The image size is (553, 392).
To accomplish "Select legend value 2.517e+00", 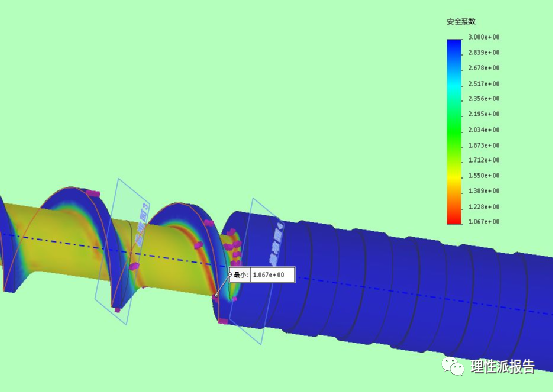I will (x=484, y=84).
